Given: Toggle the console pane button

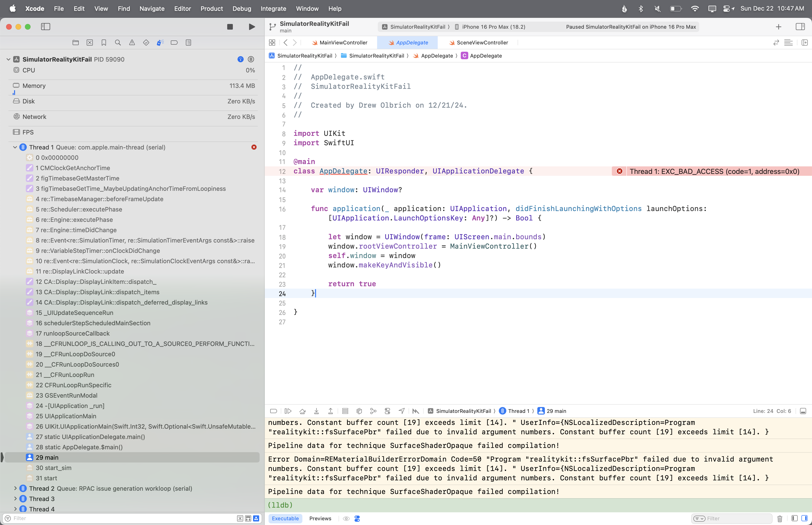Looking at the screenshot, I should click(x=804, y=518).
